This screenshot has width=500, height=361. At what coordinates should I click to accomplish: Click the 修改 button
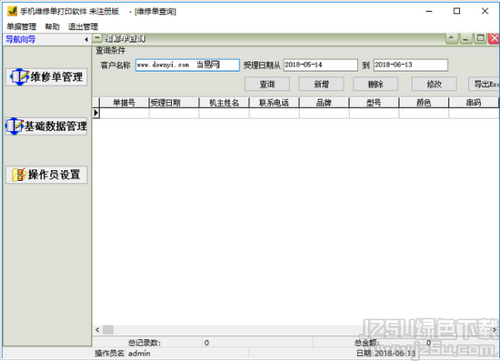[434, 84]
